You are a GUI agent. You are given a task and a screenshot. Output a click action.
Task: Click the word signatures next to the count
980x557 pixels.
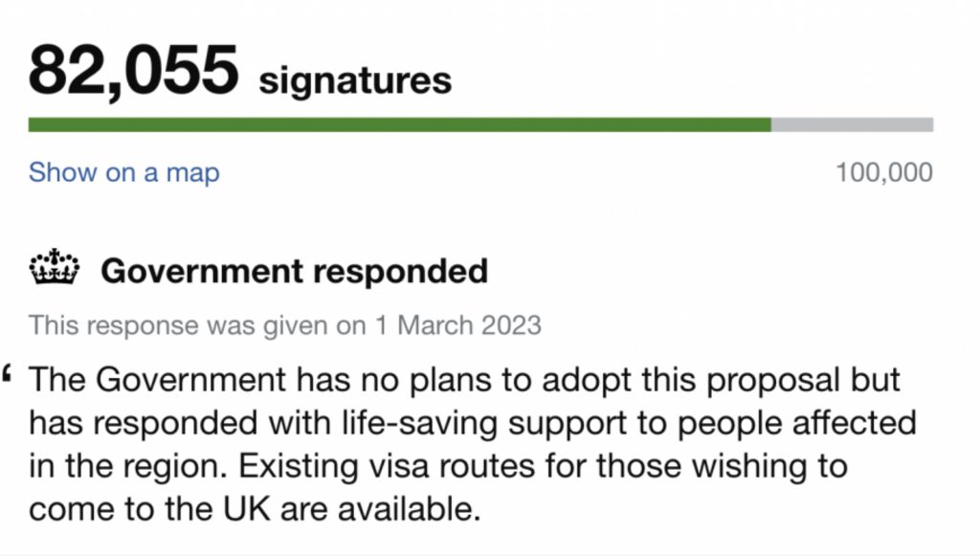(355, 81)
